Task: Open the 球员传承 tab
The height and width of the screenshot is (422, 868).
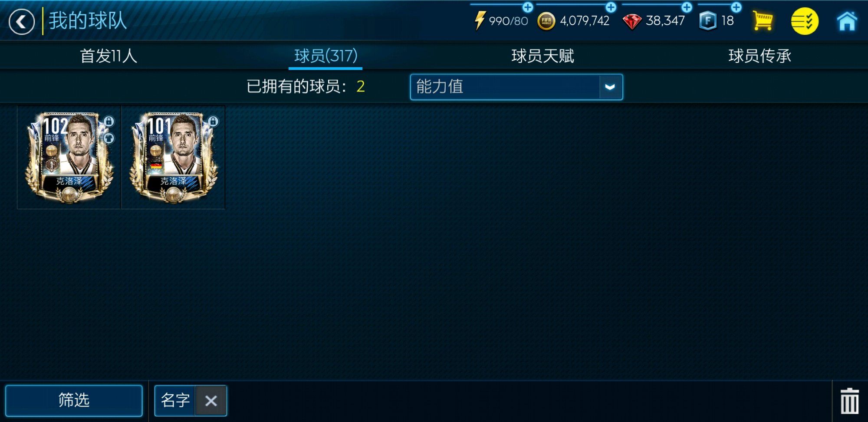Action: point(759,56)
